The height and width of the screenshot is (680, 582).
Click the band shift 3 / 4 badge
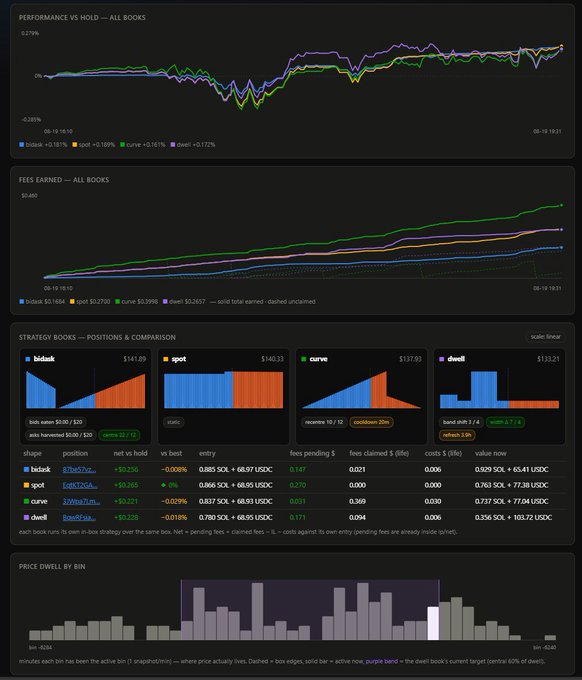click(461, 422)
